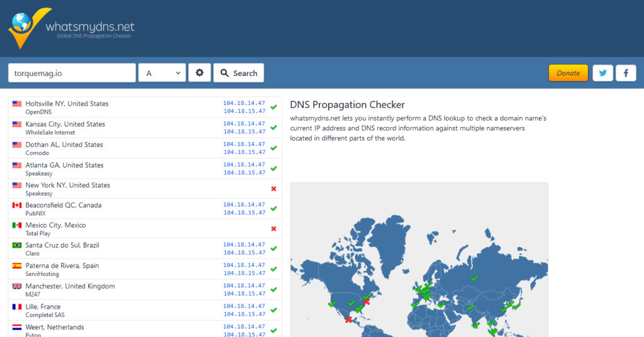Viewport: 644px width, 337px height.
Task: Select the Santa Cruz do Sul, Brazil text
Action: 62,245
